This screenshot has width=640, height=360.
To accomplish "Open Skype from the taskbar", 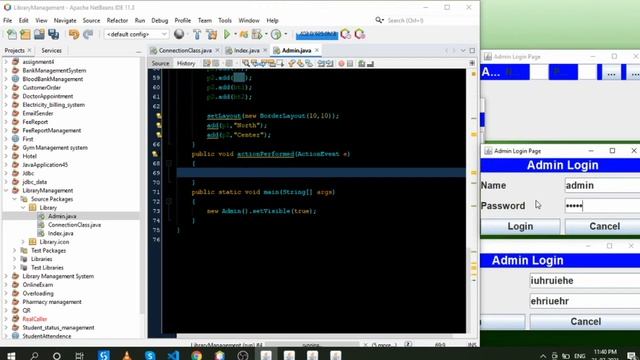I will pos(150,356).
